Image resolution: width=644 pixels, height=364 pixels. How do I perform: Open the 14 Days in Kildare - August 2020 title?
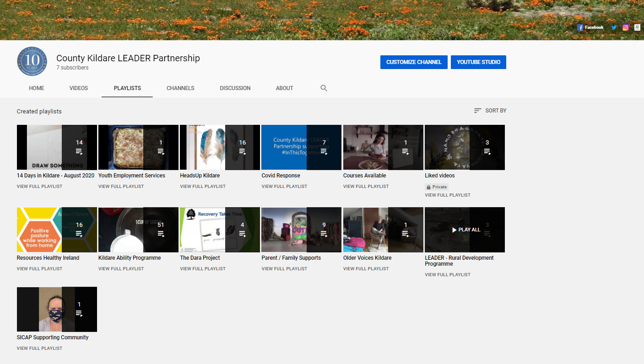(x=56, y=176)
